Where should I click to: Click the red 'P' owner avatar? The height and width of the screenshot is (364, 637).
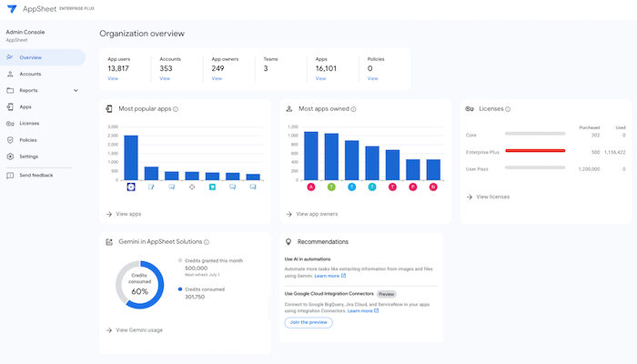(413, 187)
